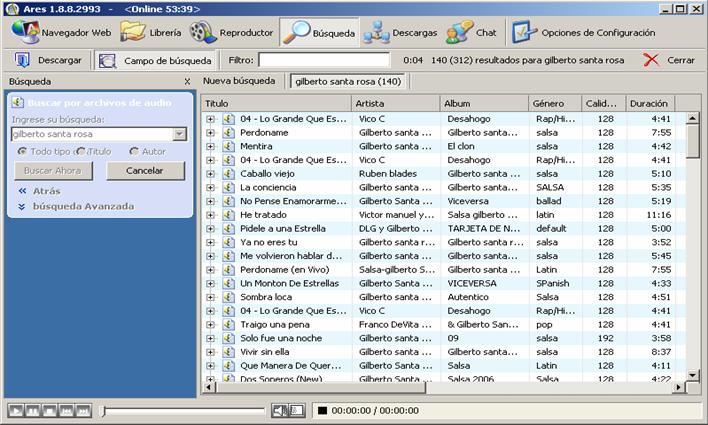The width and height of the screenshot is (708, 425).
Task: Sort results by Artista column header
Action: (396, 103)
